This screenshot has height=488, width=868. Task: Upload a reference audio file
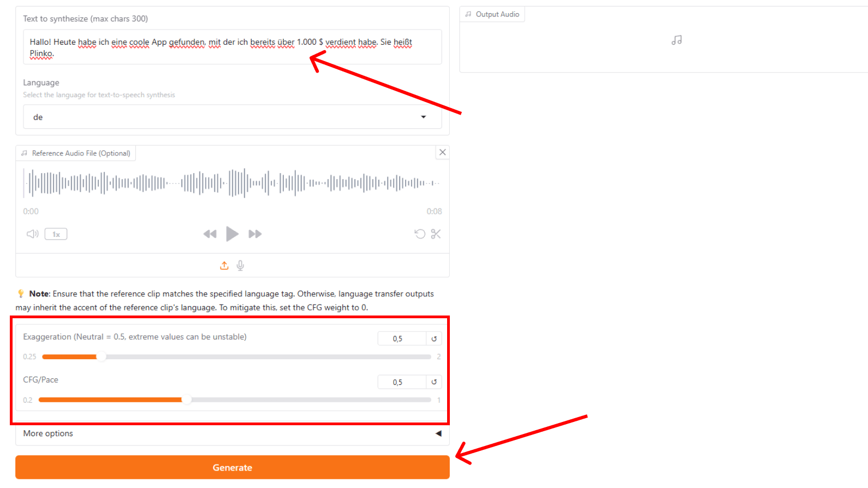point(224,266)
